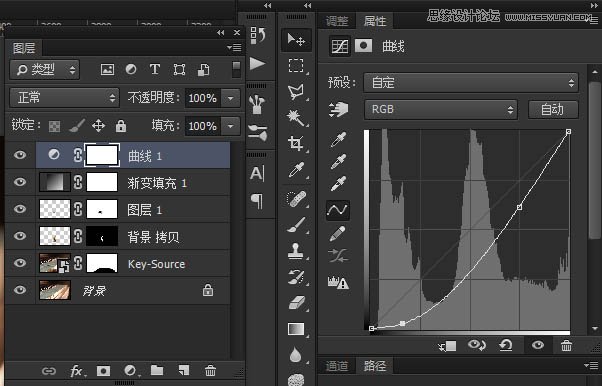Click the middle curve control point

519,207
